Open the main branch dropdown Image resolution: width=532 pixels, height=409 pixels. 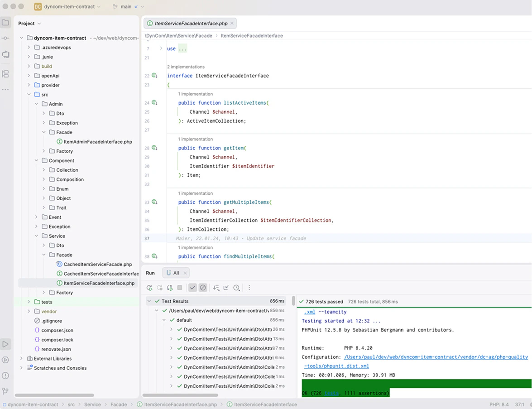(x=128, y=6)
